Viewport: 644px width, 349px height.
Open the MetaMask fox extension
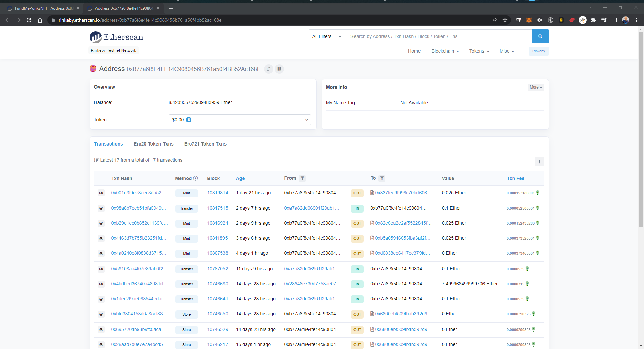coord(529,20)
